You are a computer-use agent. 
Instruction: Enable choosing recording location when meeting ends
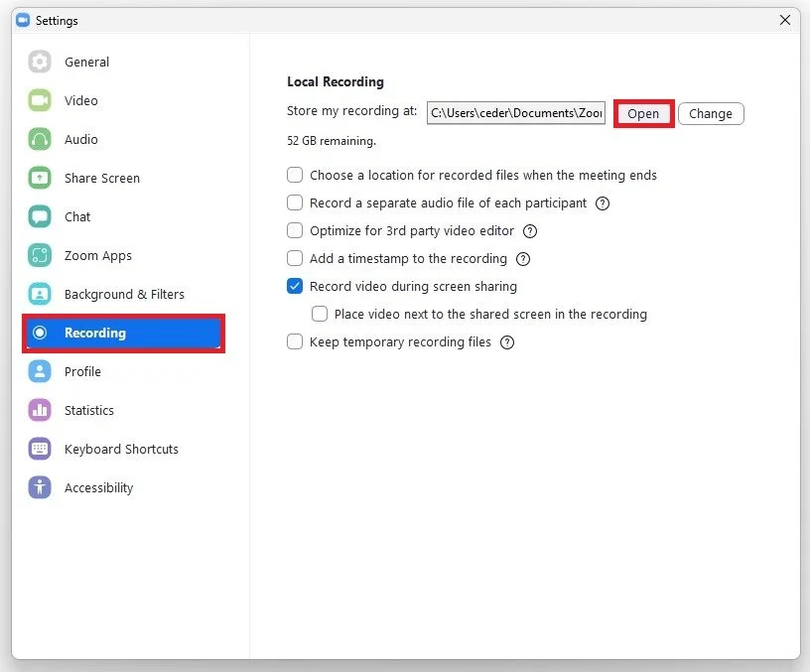295,175
